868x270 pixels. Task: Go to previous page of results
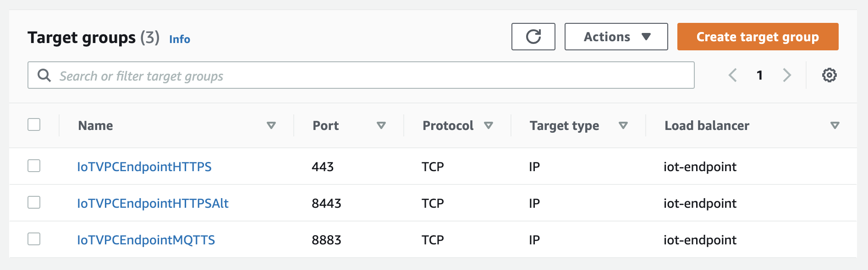tap(732, 75)
